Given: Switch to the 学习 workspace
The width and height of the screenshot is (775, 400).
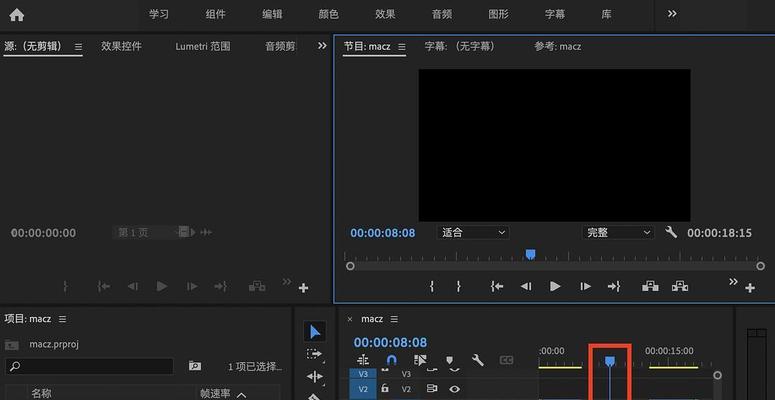Looking at the screenshot, I should [159, 14].
